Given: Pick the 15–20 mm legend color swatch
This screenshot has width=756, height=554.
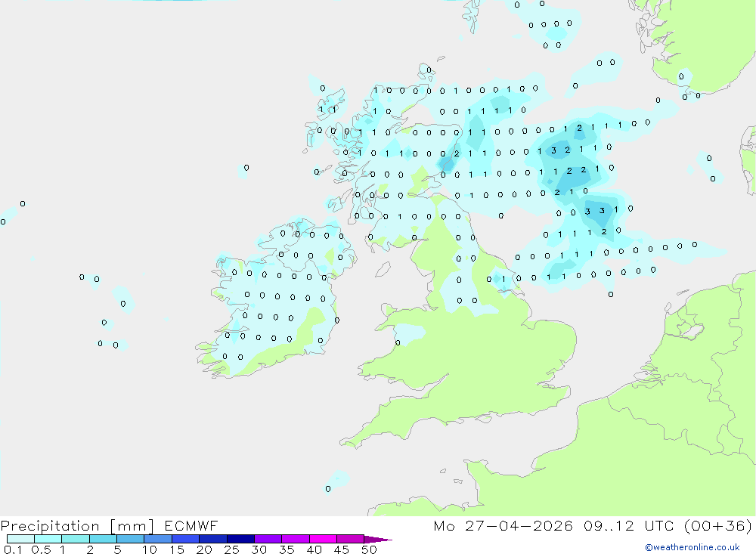Looking at the screenshot, I should (x=185, y=539).
